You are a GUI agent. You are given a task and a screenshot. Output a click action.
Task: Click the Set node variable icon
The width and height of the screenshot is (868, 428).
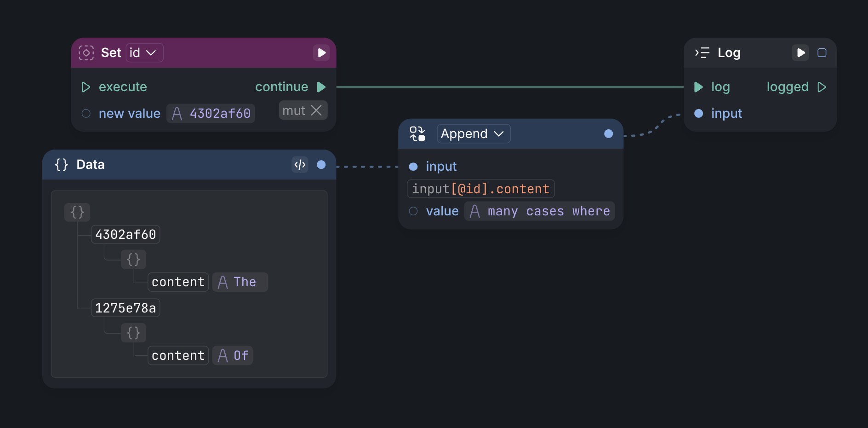click(x=86, y=53)
